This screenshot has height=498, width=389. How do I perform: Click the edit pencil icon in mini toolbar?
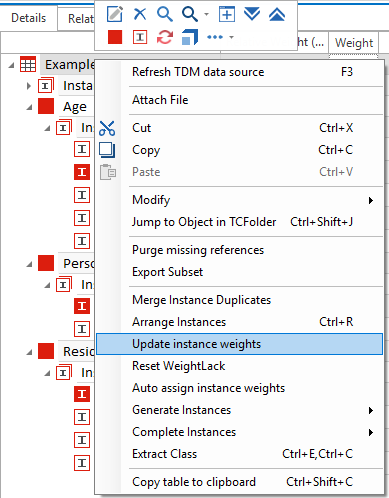tap(115, 14)
